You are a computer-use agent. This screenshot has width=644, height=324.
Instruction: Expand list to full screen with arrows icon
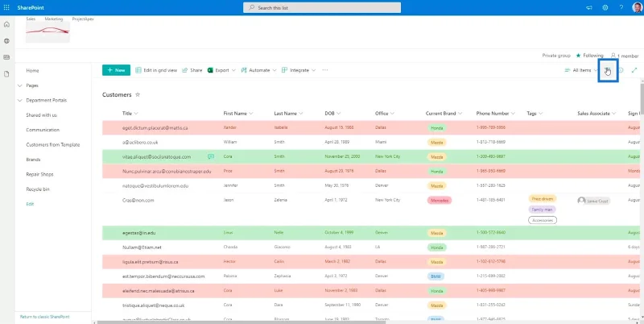point(634,70)
